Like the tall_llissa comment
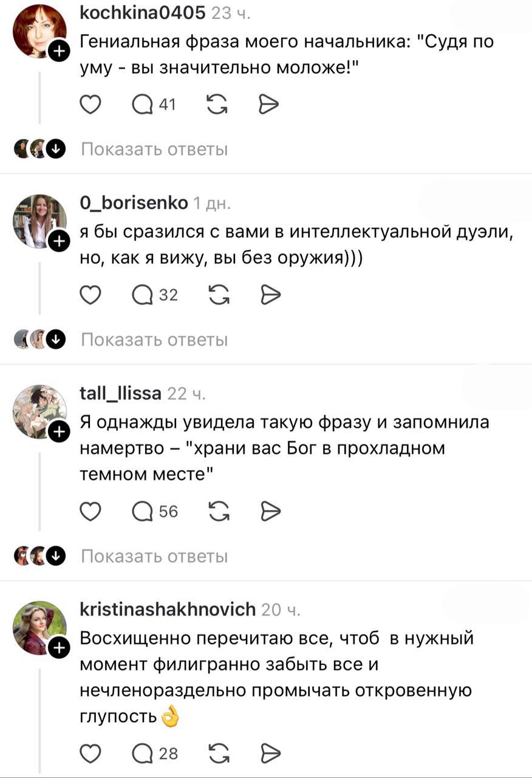 tap(90, 512)
